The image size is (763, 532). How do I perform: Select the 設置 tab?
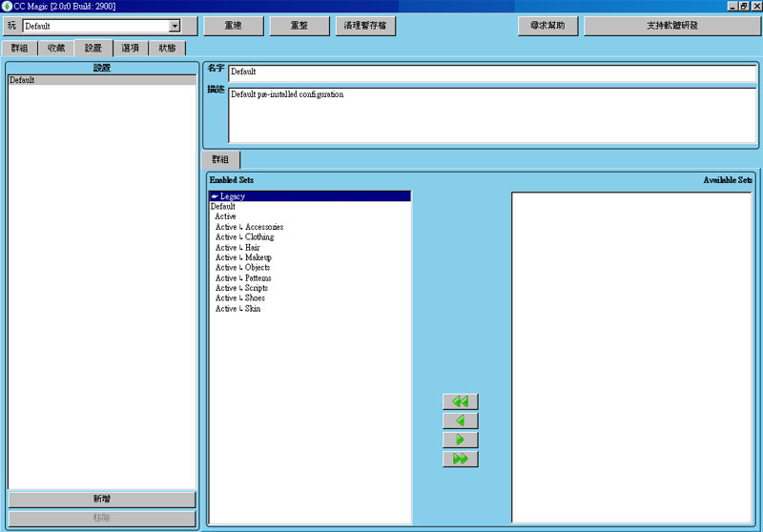(x=93, y=48)
